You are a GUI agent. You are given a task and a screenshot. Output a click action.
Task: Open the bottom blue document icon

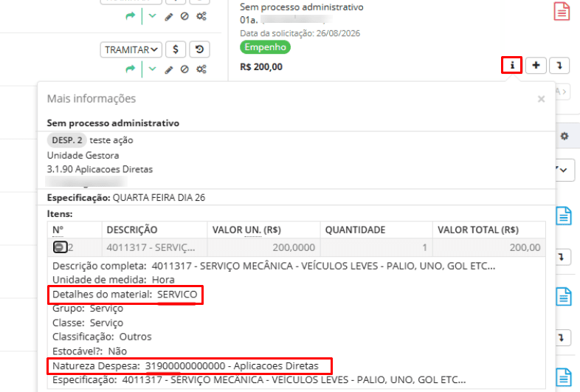[x=564, y=377]
